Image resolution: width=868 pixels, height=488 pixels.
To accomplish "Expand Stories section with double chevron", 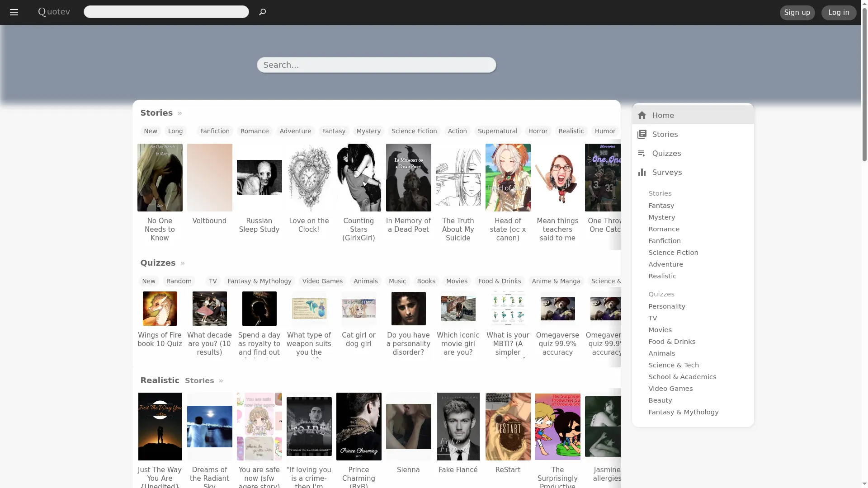I will coord(179,113).
